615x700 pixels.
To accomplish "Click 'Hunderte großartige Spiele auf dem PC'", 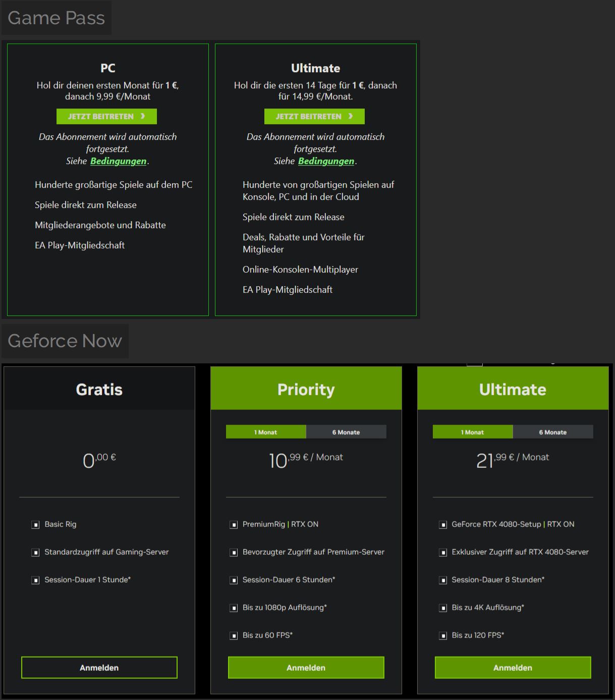I will 114,185.
